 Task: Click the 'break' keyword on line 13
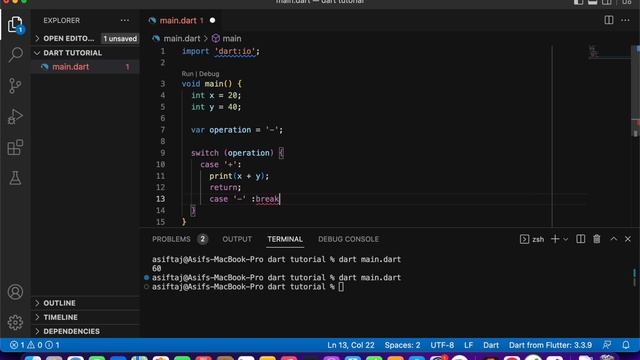point(267,199)
